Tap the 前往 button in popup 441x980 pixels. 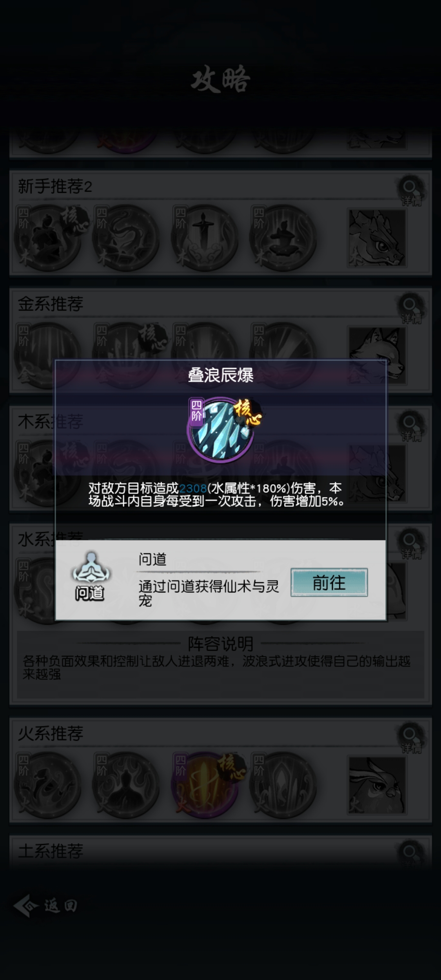pyautogui.click(x=329, y=582)
